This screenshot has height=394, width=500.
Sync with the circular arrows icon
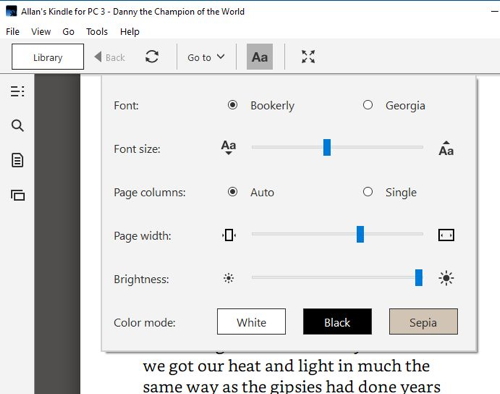[x=152, y=57]
